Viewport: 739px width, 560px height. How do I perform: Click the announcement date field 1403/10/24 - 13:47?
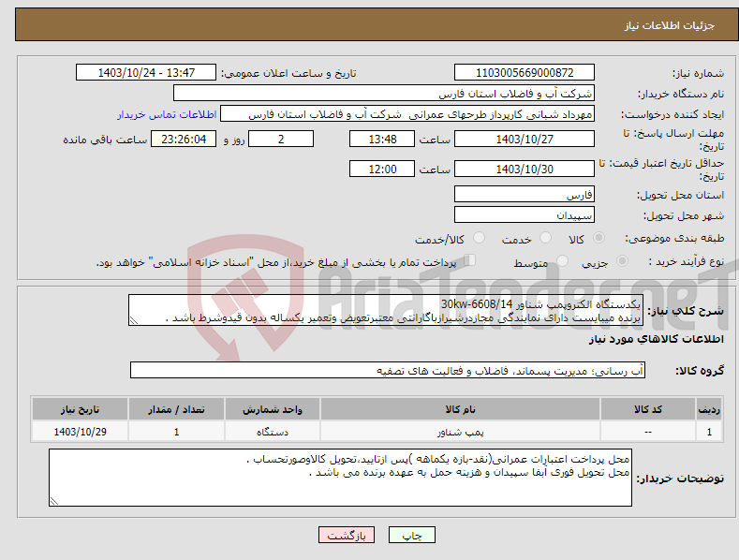[x=146, y=73]
